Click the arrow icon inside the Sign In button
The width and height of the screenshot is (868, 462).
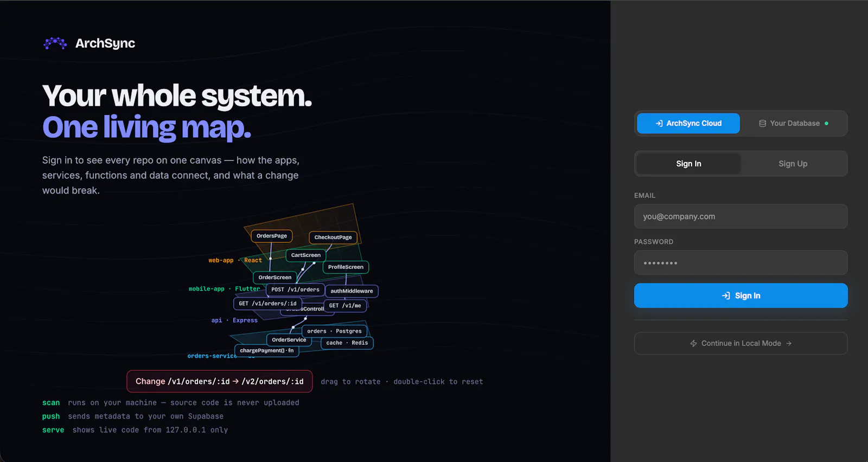(726, 296)
